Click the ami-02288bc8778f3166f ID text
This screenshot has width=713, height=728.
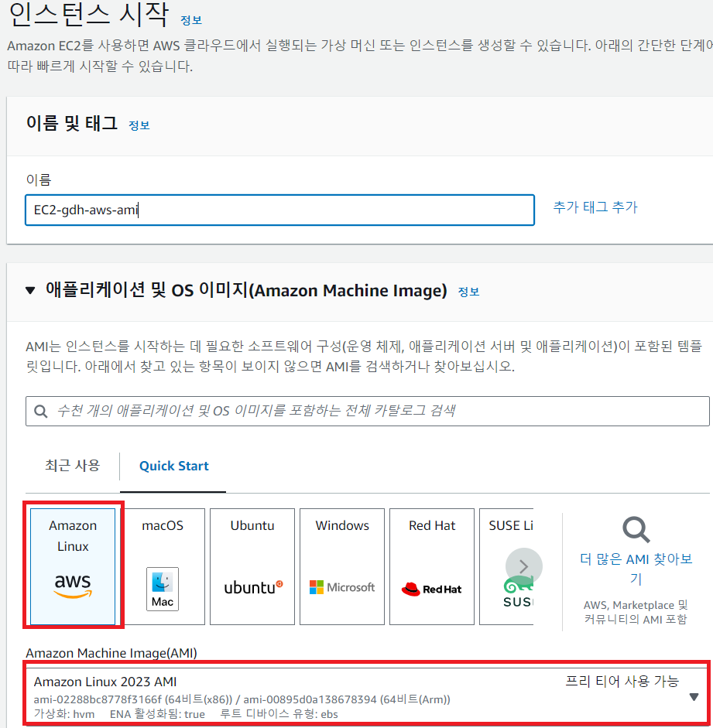[x=98, y=699]
